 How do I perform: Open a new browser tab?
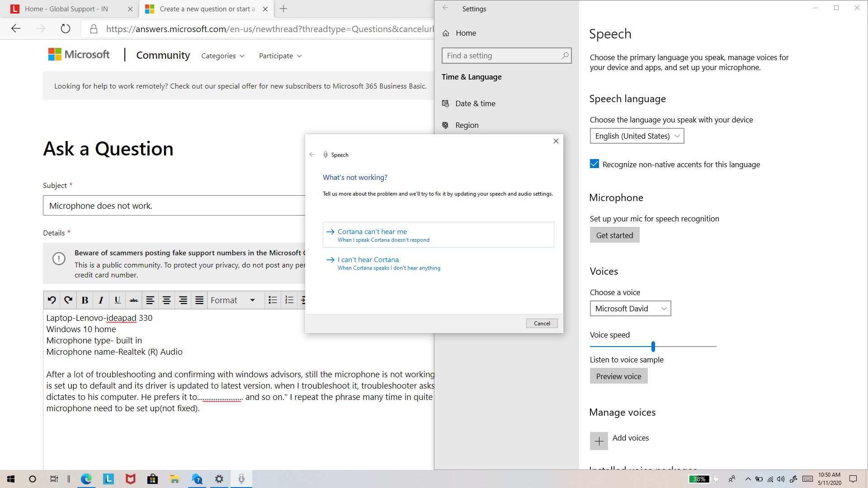pos(283,9)
